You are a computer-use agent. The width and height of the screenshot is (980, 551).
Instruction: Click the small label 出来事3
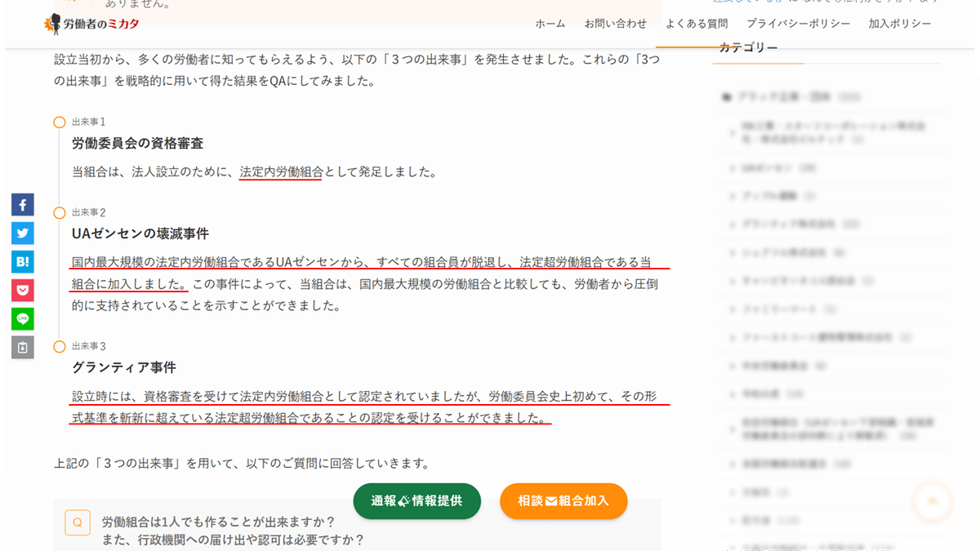[89, 346]
